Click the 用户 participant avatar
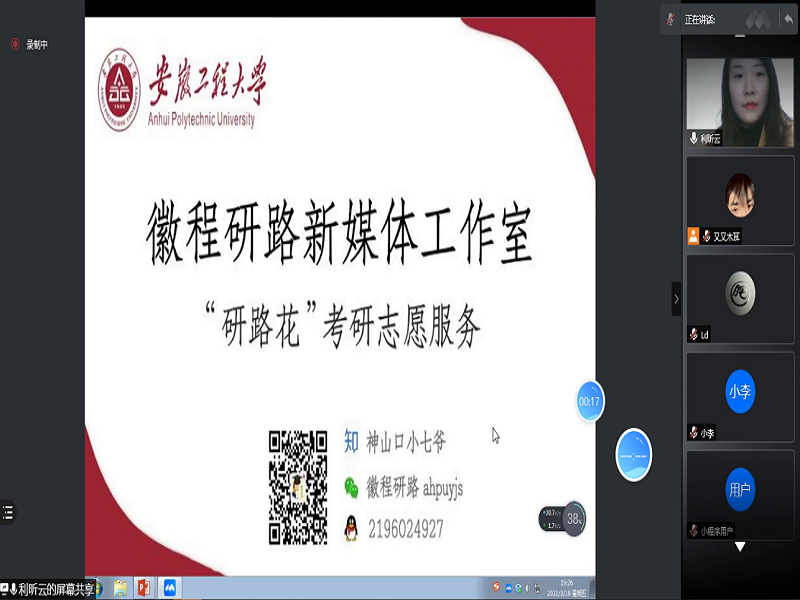 (x=740, y=488)
